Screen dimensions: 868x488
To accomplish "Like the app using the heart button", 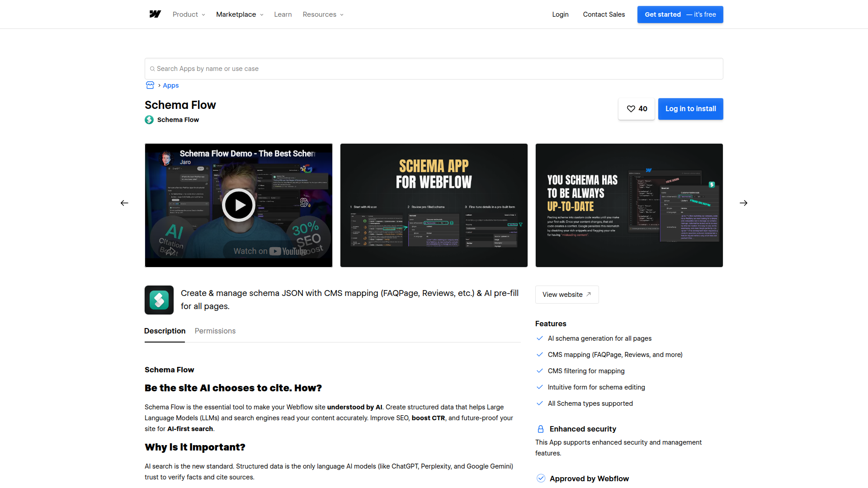I will pyautogui.click(x=637, y=109).
